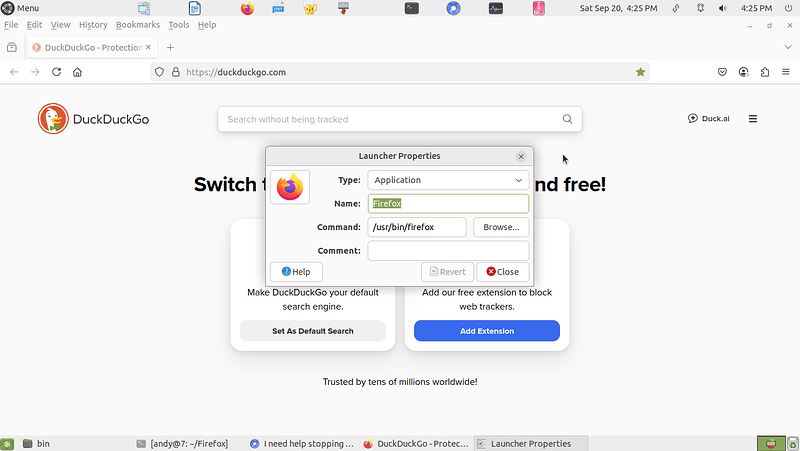
Task: Click the pink music player launcher
Action: pyautogui.click(x=539, y=8)
